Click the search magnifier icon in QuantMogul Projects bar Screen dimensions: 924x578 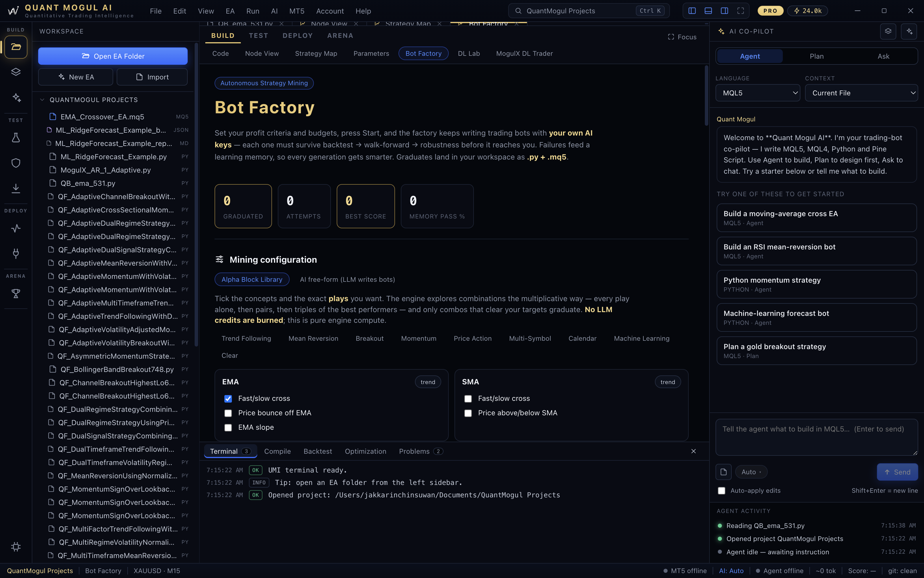518,11
